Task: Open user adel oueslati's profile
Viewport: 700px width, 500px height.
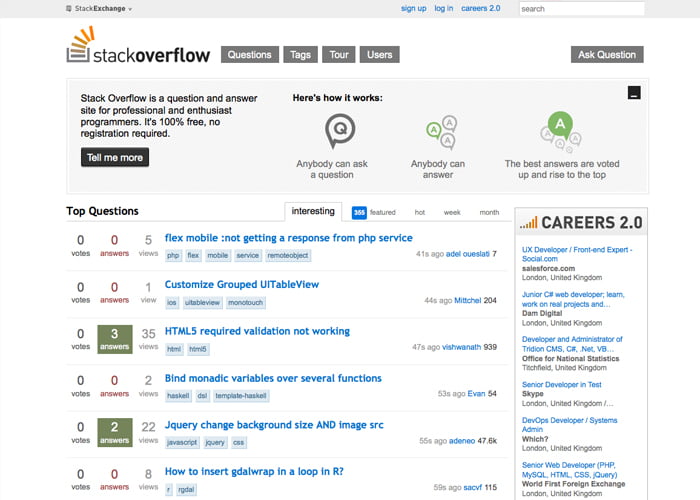Action: 467,254
